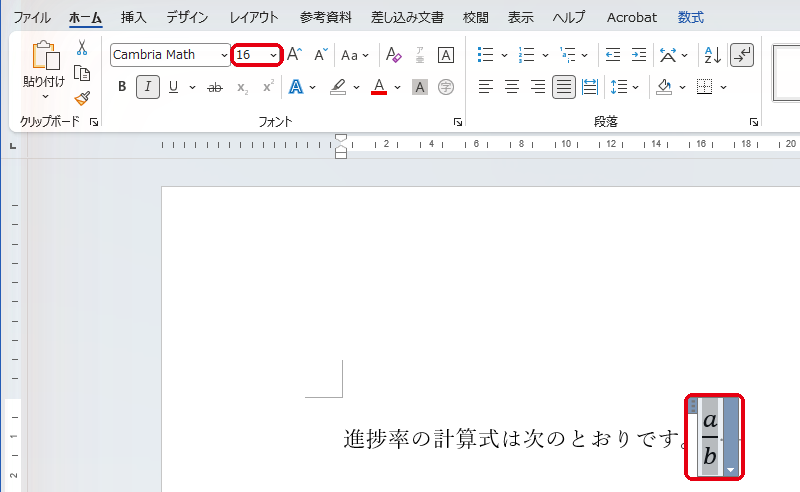Image resolution: width=800 pixels, height=492 pixels.
Task: Open the numbering style dropdown arrow
Action: pyautogui.click(x=545, y=55)
